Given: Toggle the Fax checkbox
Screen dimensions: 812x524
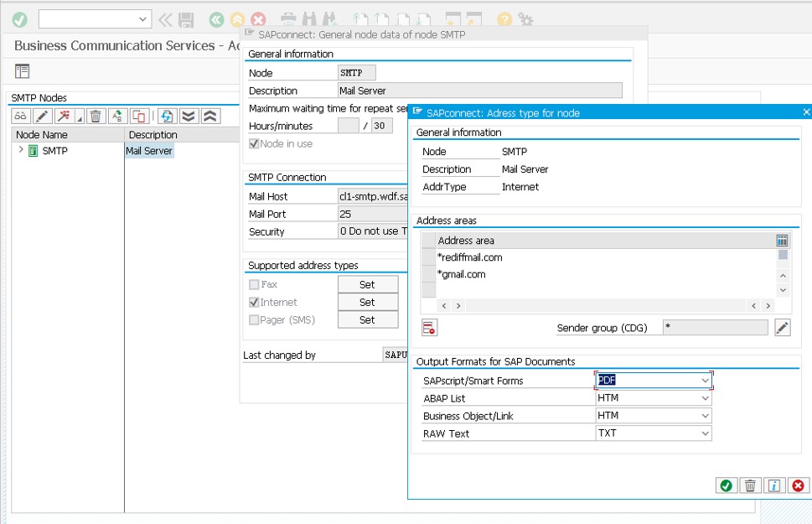Looking at the screenshot, I should click(254, 284).
